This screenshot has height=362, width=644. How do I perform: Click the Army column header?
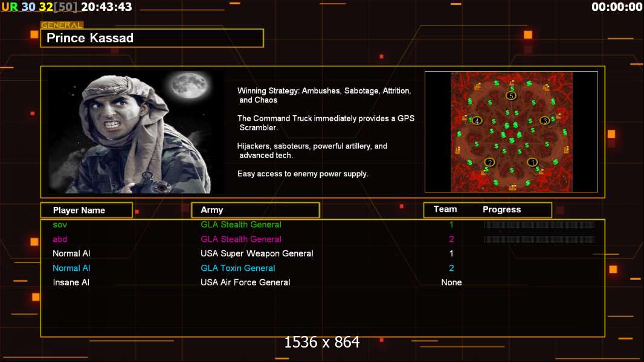[256, 210]
